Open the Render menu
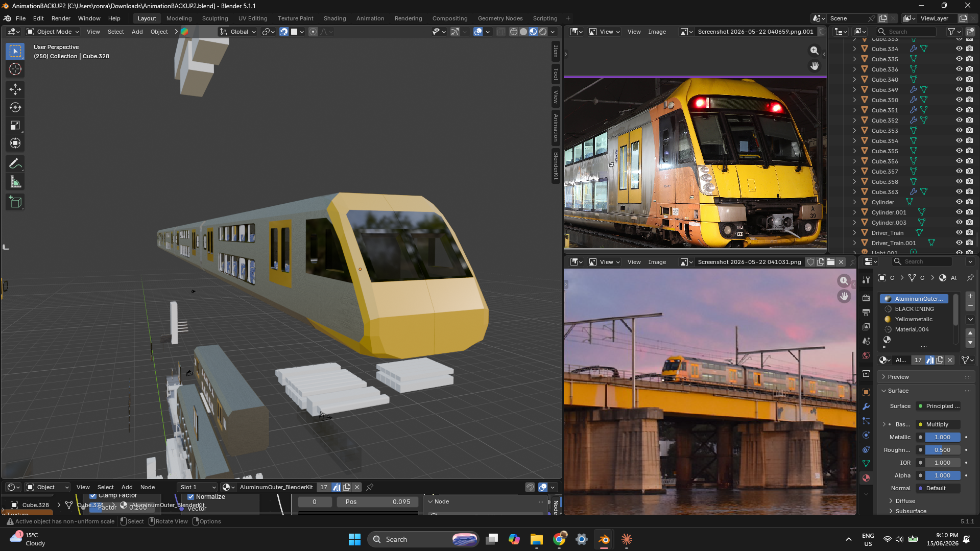Image resolution: width=980 pixels, height=551 pixels. 61,18
